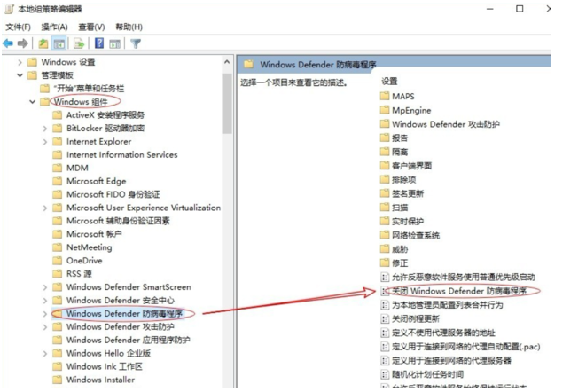The width and height of the screenshot is (586, 392).
Task: Open Help via the blue question-mark icon
Action: click(99, 43)
